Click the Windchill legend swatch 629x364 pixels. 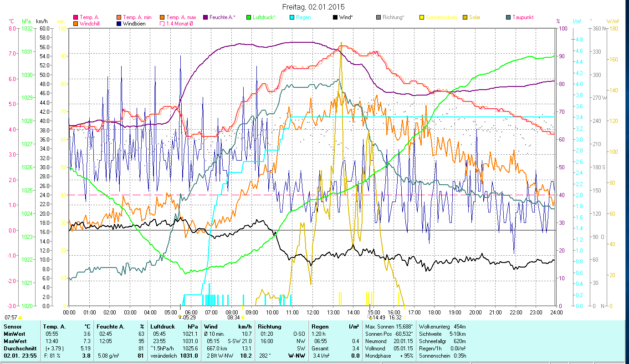76,23
